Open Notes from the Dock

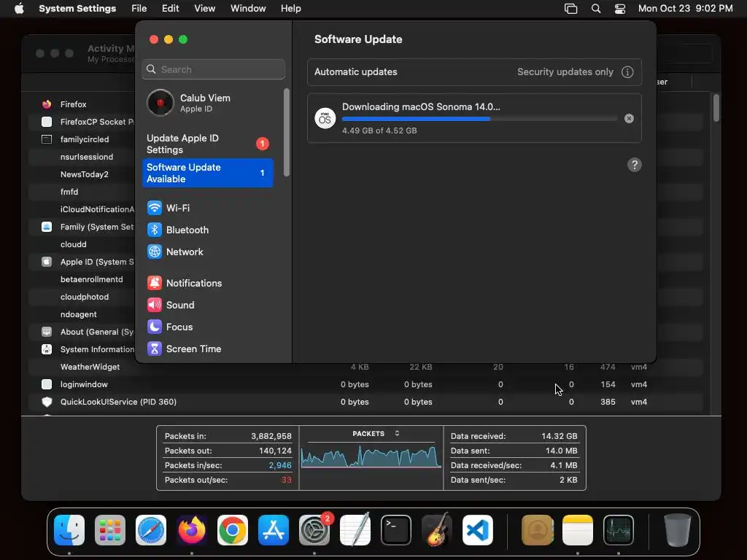tap(578, 530)
